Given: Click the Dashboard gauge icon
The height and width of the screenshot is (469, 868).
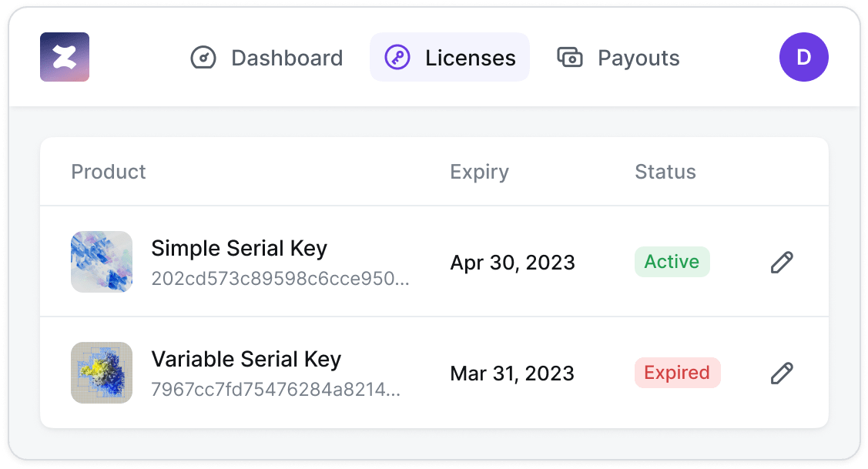Looking at the screenshot, I should pyautogui.click(x=203, y=58).
